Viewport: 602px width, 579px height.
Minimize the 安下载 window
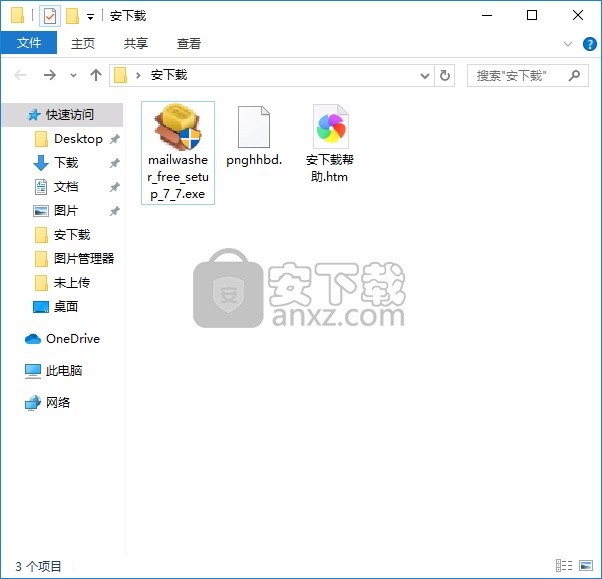click(487, 15)
